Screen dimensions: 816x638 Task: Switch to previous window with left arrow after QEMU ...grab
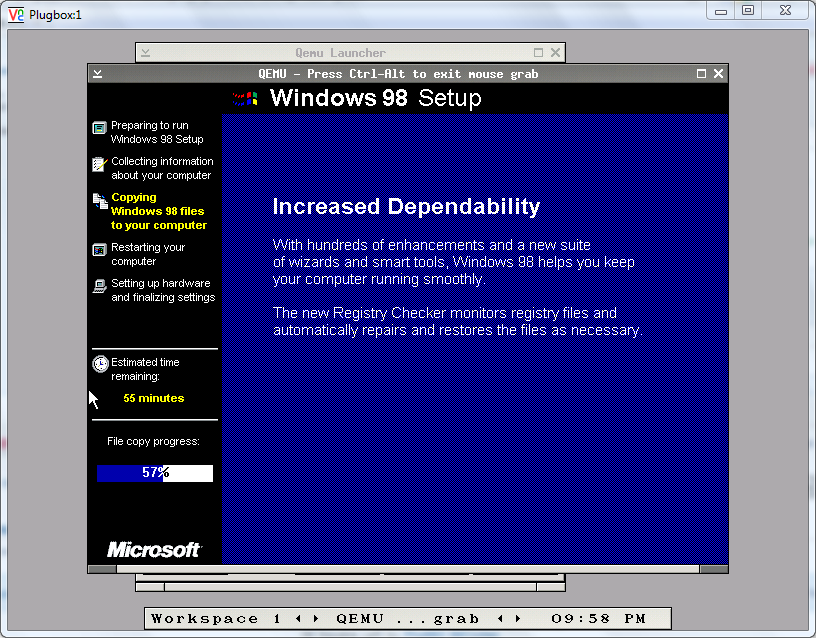[x=501, y=619]
